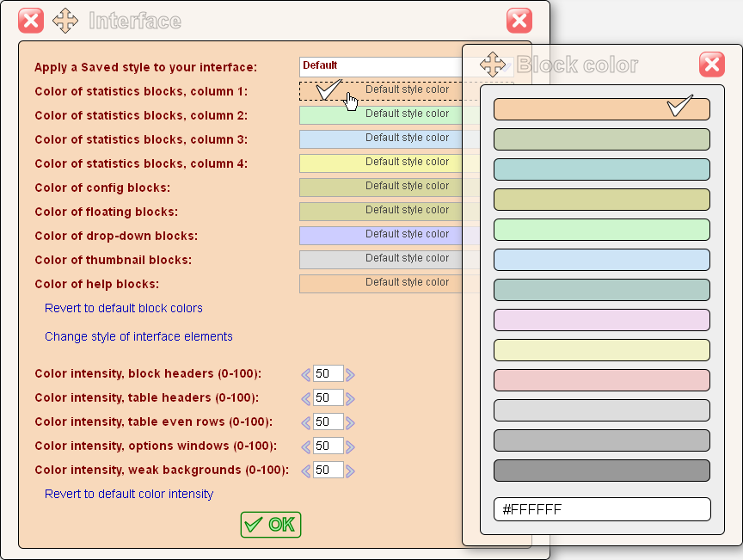Click "Revert to default block colors" link

123,307
